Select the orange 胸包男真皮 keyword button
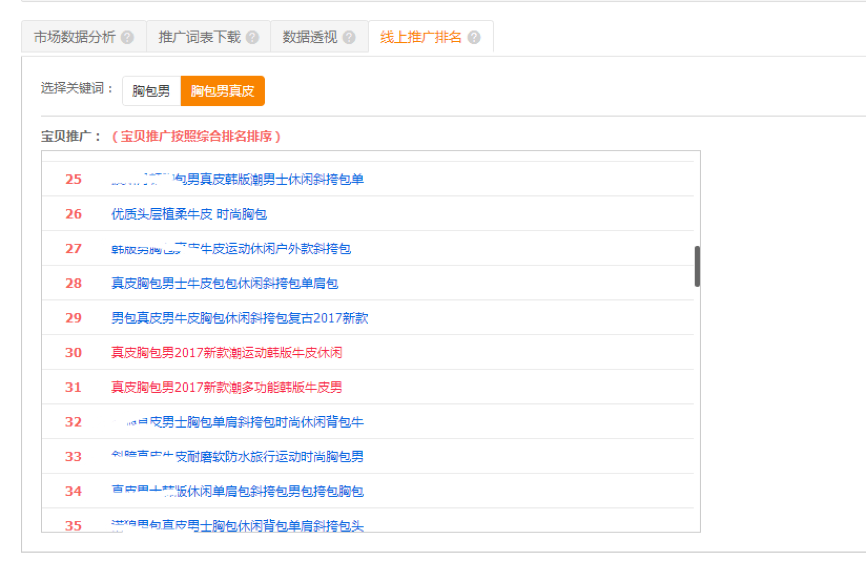Image resolution: width=866 pixels, height=561 pixels. point(222,91)
